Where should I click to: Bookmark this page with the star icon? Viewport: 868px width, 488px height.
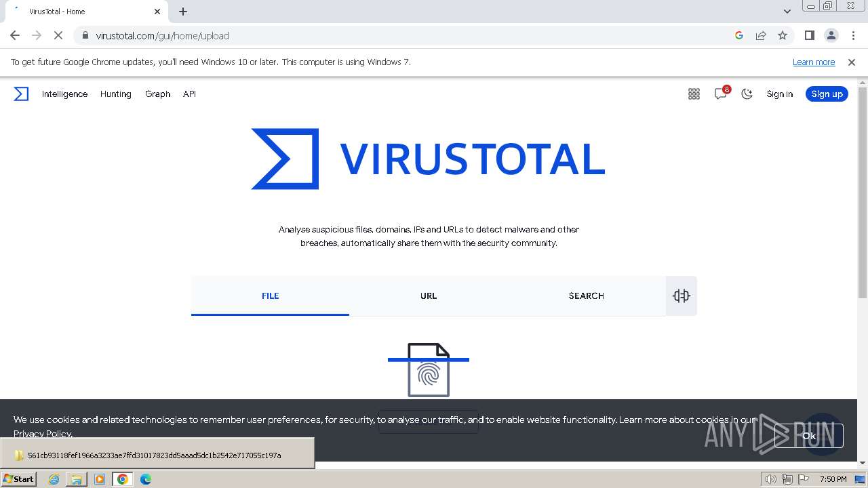pyautogui.click(x=783, y=35)
